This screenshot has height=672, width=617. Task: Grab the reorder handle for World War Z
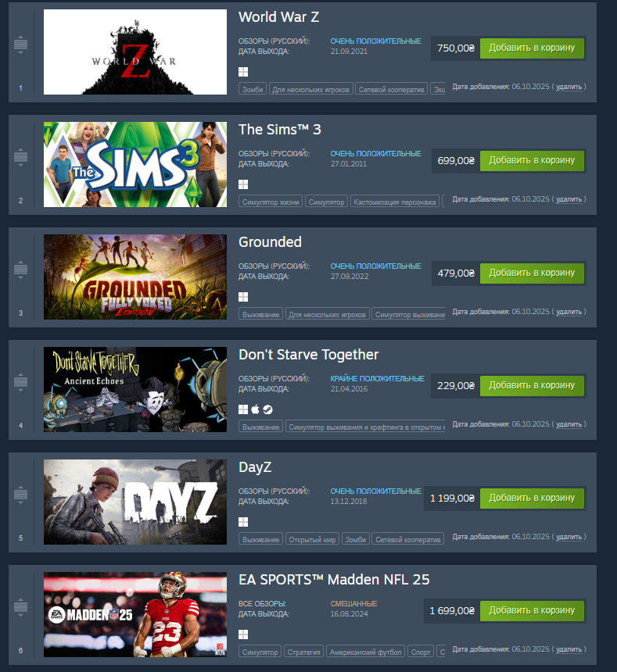pyautogui.click(x=20, y=44)
